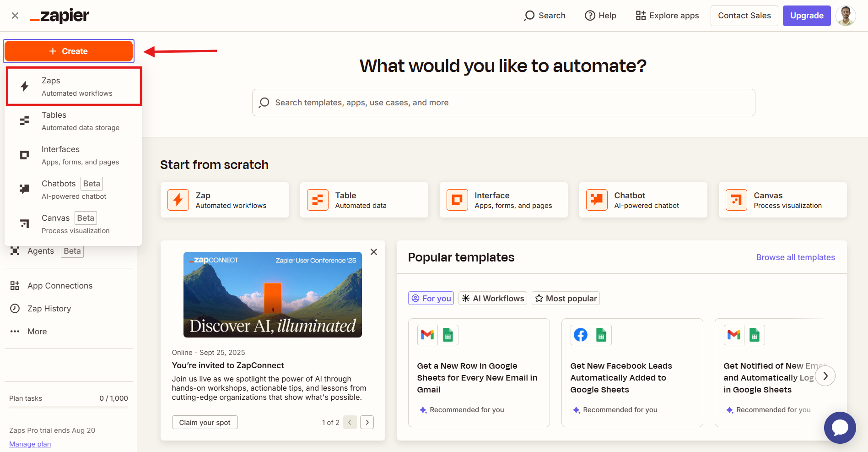Image resolution: width=868 pixels, height=452 pixels.
Task: Open the chat support bubble
Action: click(x=840, y=428)
